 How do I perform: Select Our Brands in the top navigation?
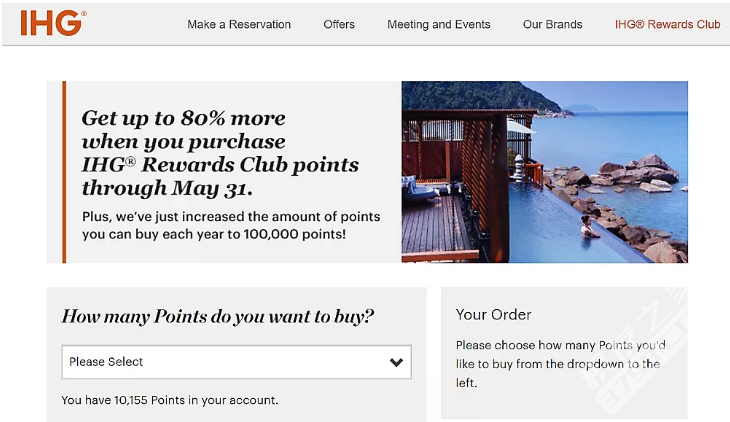point(552,24)
